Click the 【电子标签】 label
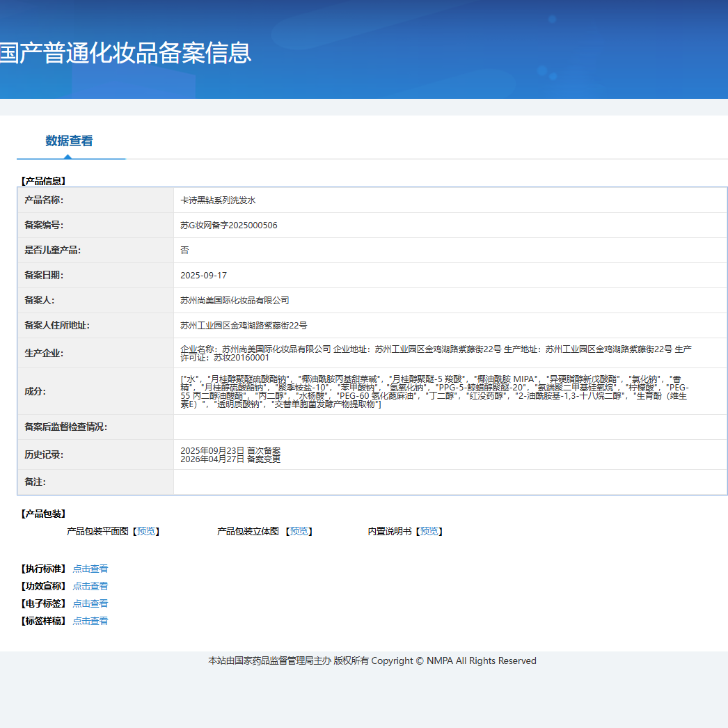The width and height of the screenshot is (728, 728). tap(44, 603)
